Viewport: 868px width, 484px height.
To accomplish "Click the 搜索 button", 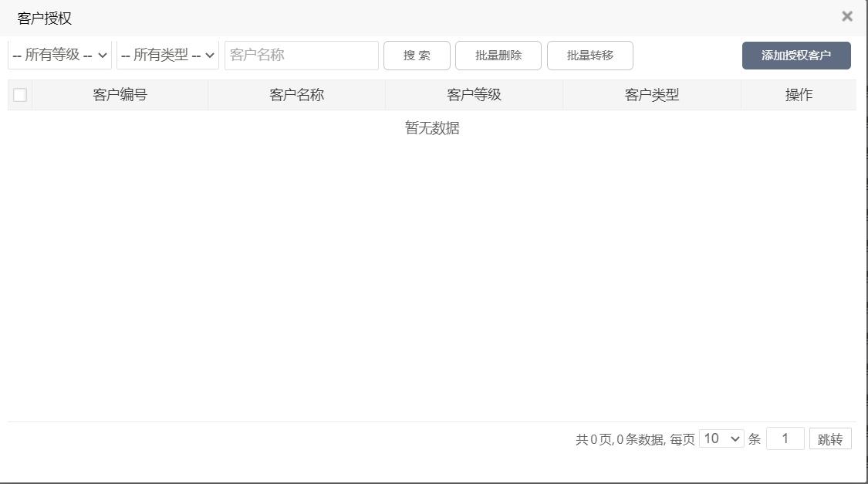I will click(417, 56).
